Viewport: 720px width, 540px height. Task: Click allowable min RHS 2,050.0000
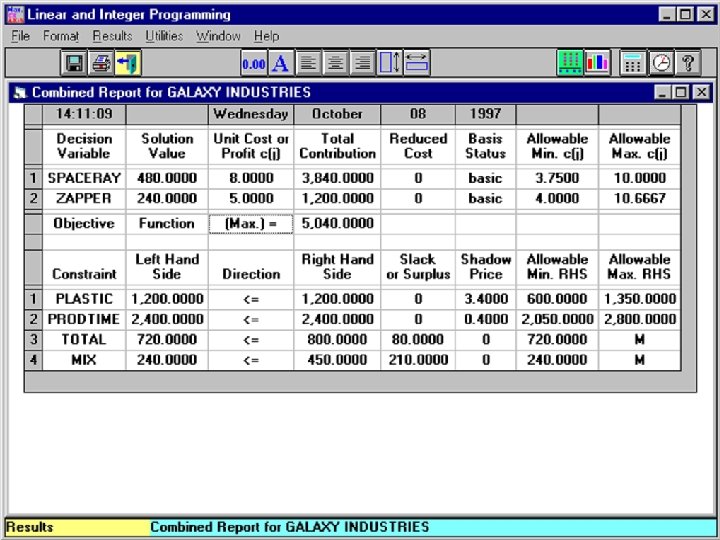[x=557, y=319]
